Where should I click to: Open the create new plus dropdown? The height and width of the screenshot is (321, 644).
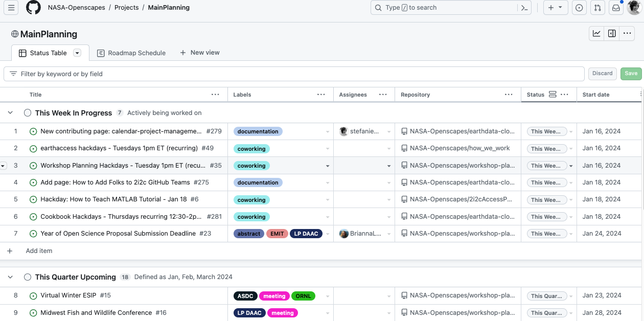pos(555,8)
